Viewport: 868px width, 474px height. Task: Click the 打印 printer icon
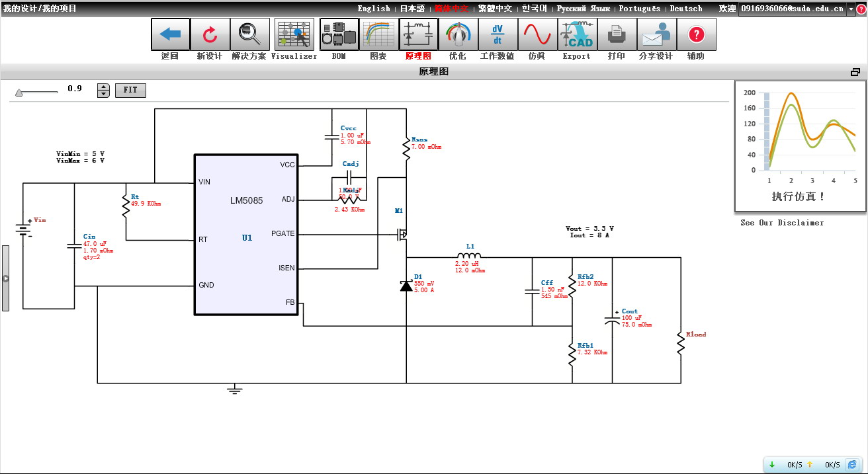(x=617, y=34)
